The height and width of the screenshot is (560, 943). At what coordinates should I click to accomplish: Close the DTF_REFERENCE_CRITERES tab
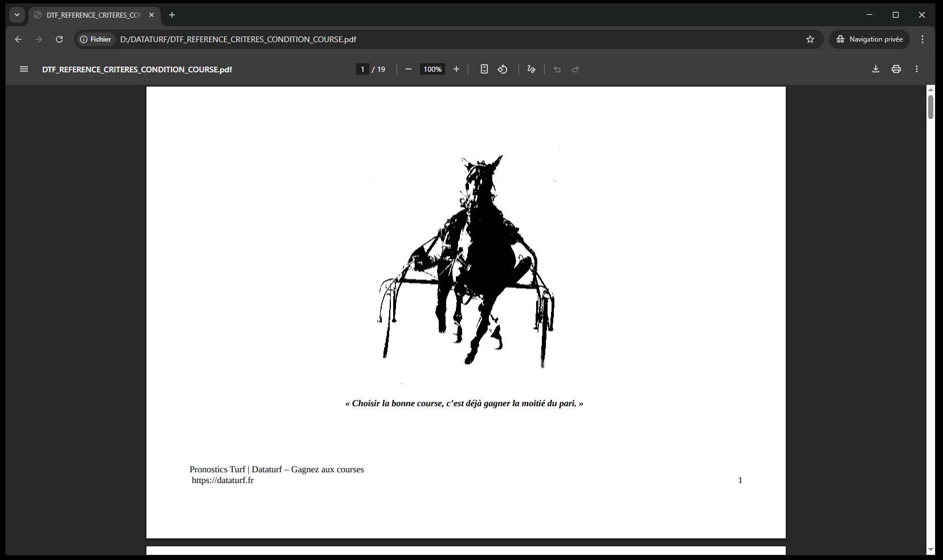[152, 15]
